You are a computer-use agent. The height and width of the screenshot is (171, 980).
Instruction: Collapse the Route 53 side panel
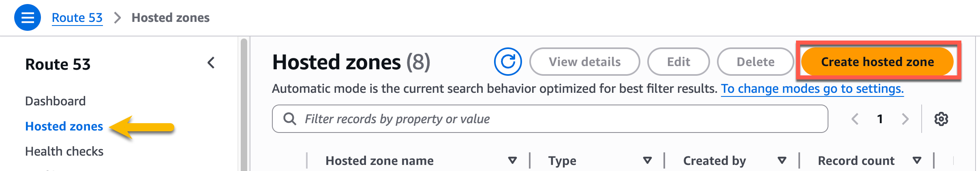click(211, 63)
